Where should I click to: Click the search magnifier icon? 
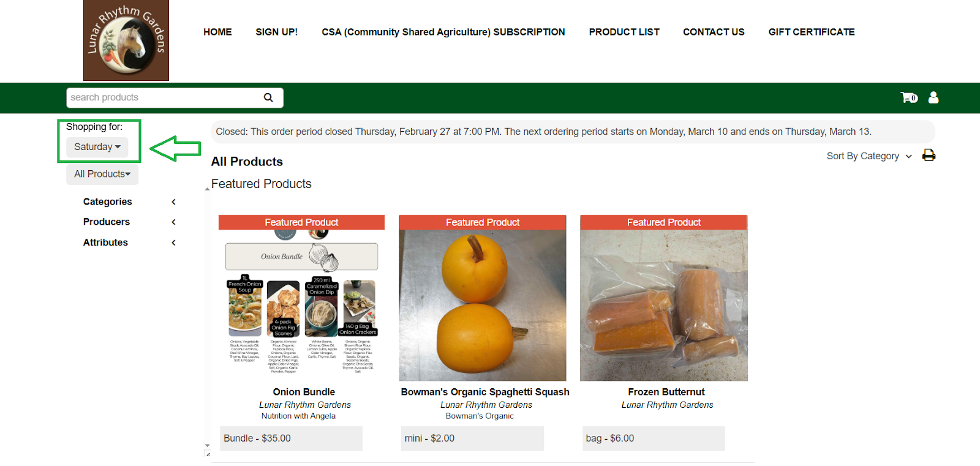tap(268, 97)
